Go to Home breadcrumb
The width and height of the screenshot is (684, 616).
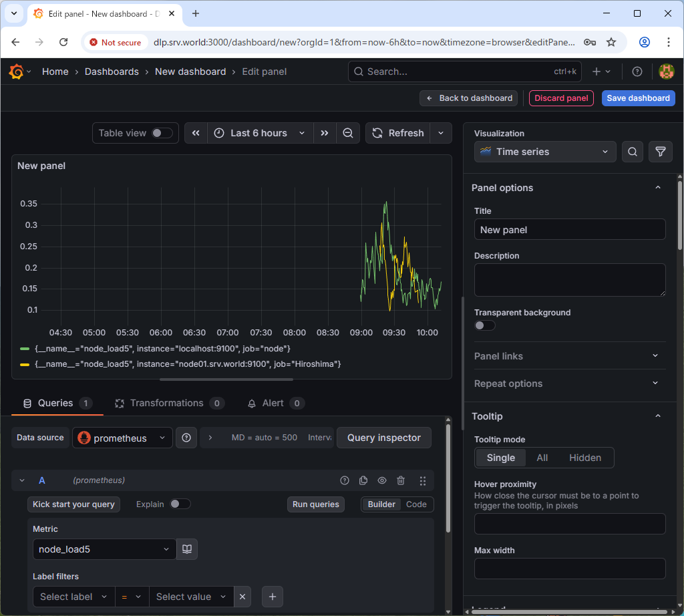coord(55,71)
